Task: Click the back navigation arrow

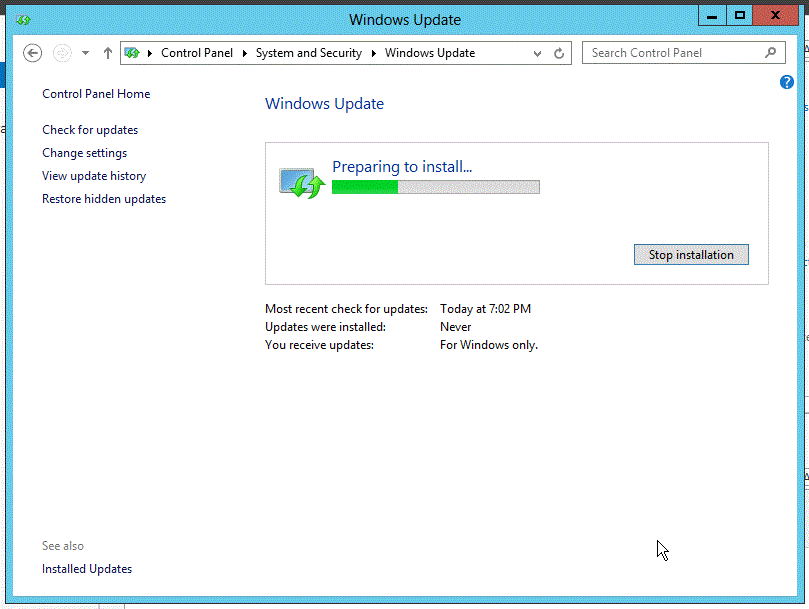Action: click(31, 52)
